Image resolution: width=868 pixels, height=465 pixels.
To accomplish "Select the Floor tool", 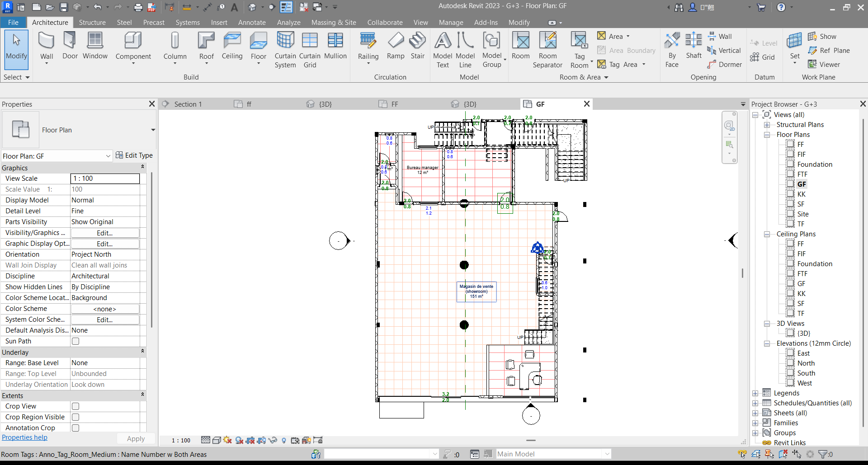I will pyautogui.click(x=258, y=48).
